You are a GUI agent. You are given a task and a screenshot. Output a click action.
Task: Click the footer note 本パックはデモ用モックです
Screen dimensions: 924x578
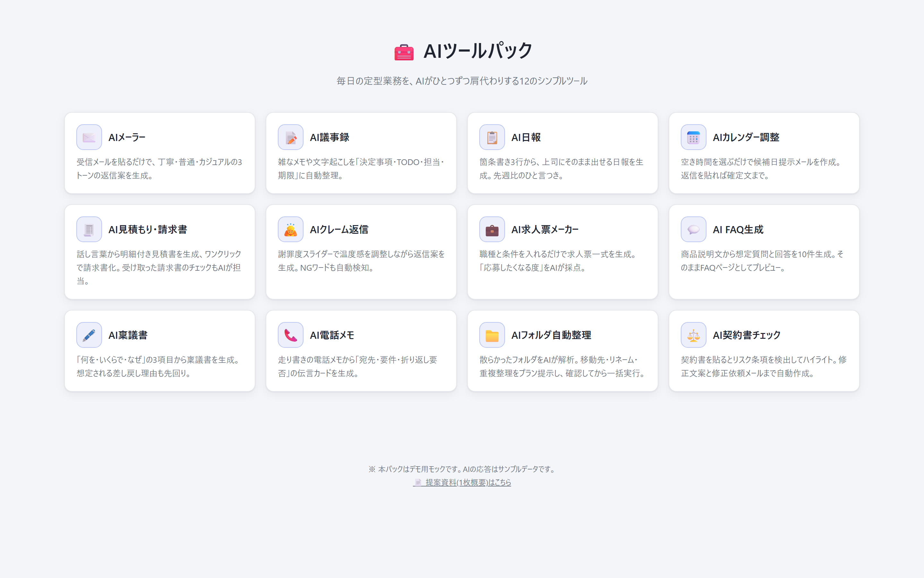click(462, 469)
